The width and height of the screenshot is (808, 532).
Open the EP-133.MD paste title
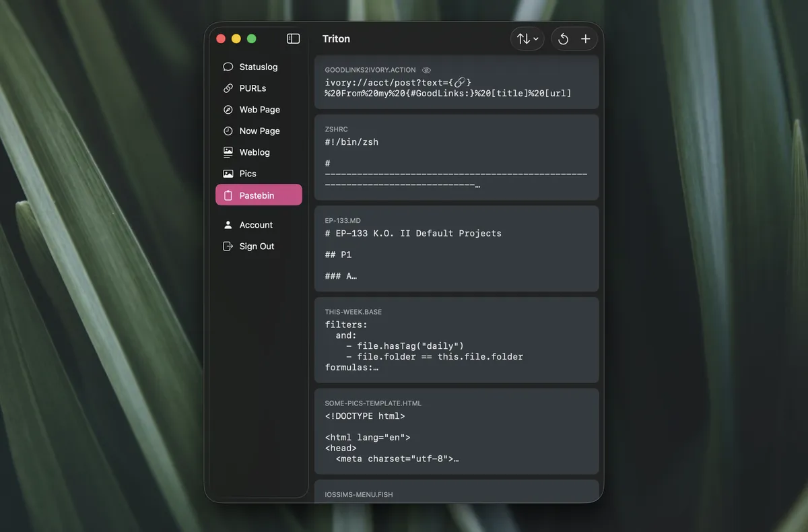[343, 220]
